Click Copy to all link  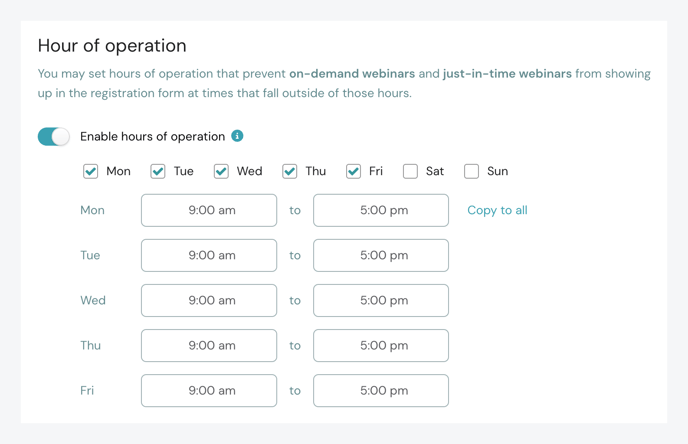[x=497, y=210]
